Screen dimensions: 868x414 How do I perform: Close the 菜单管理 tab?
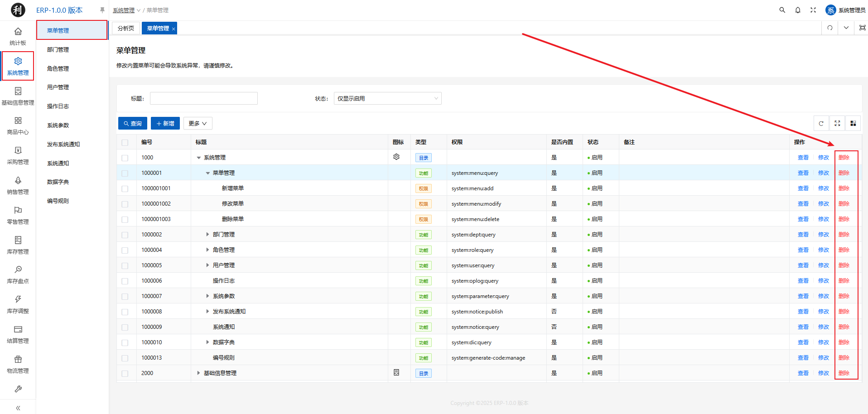click(x=174, y=29)
